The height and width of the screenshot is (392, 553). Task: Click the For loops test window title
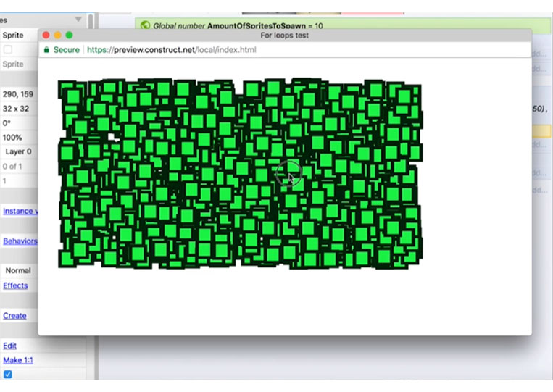point(284,36)
